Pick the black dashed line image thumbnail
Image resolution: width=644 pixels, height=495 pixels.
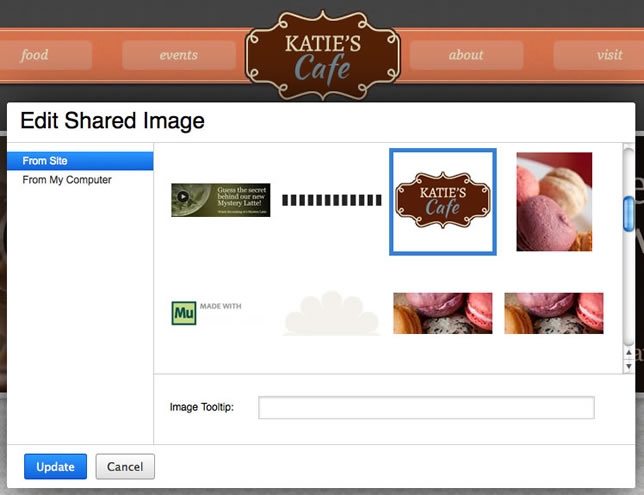(332, 200)
